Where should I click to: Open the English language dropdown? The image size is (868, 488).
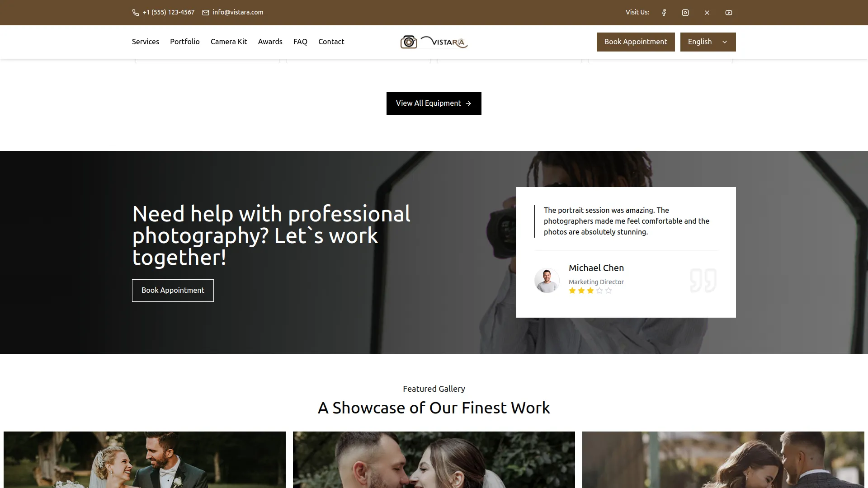[x=708, y=42]
